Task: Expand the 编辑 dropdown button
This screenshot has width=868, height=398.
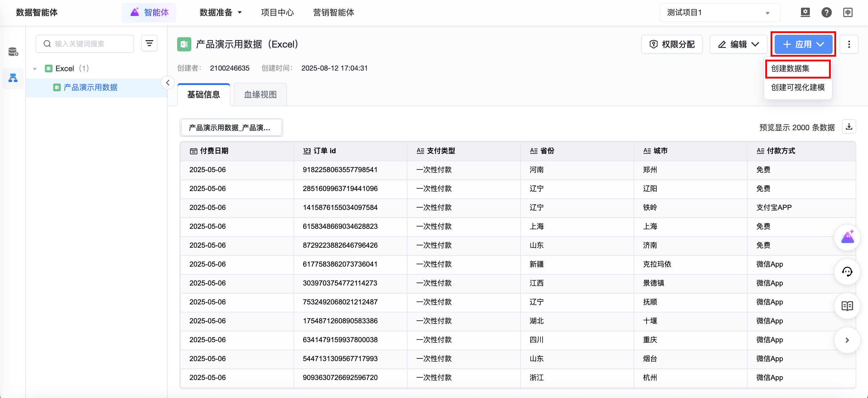Action: [x=738, y=44]
